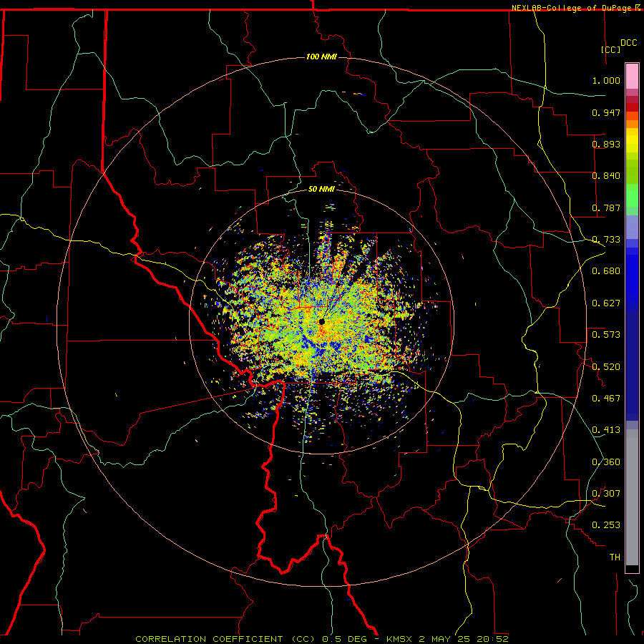This screenshot has width=644, height=644.
Task: Click the 0.467 legend value
Action: pyautogui.click(x=606, y=399)
